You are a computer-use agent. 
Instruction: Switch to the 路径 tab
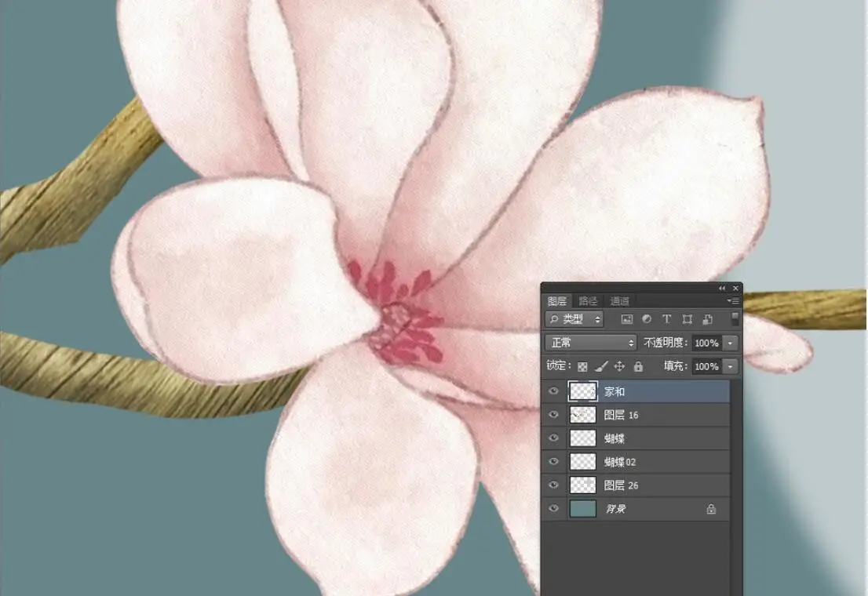click(x=588, y=301)
